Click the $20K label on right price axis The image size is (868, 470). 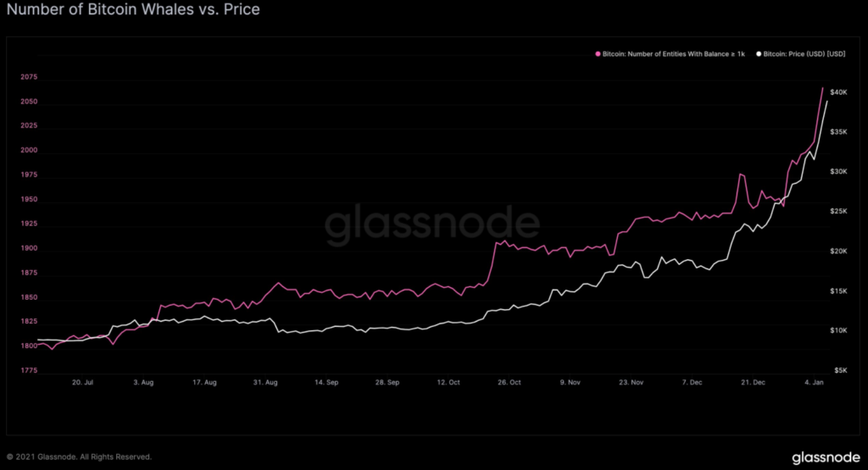[841, 252]
